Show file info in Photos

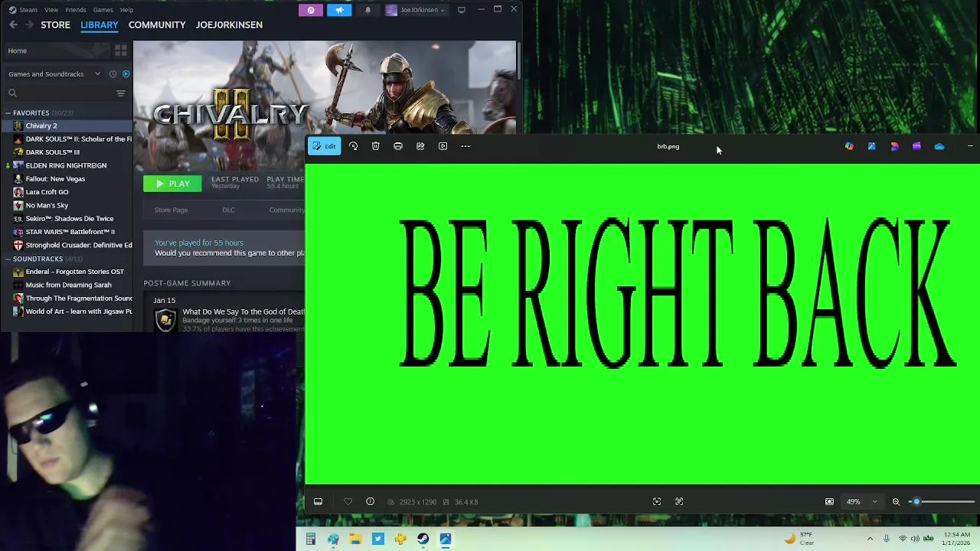[x=370, y=502]
